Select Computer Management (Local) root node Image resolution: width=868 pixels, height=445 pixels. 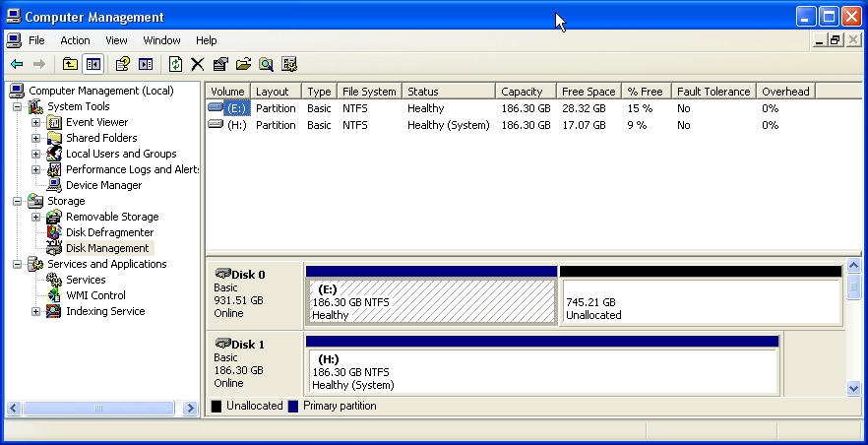(100, 91)
